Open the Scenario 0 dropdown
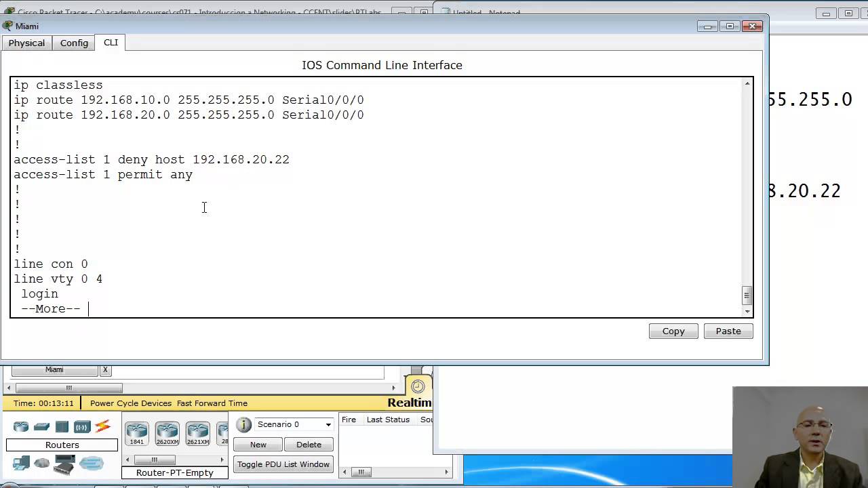The height and width of the screenshot is (488, 868). (294, 424)
